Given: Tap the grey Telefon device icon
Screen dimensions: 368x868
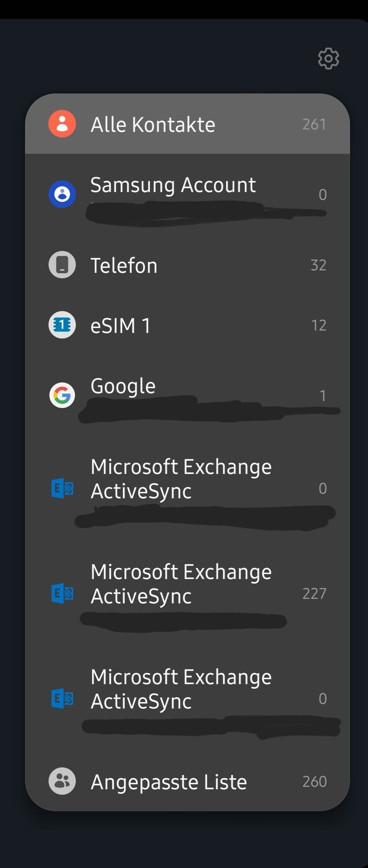Looking at the screenshot, I should [x=62, y=265].
